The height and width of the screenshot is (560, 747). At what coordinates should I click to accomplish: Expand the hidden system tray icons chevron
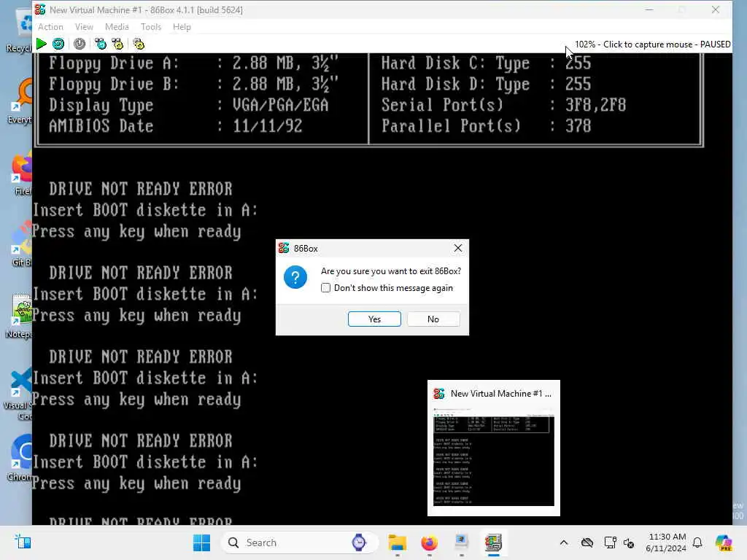tap(564, 542)
